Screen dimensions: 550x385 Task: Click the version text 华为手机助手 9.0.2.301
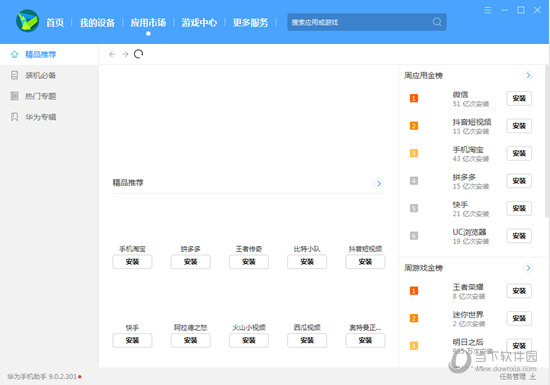tap(42, 377)
